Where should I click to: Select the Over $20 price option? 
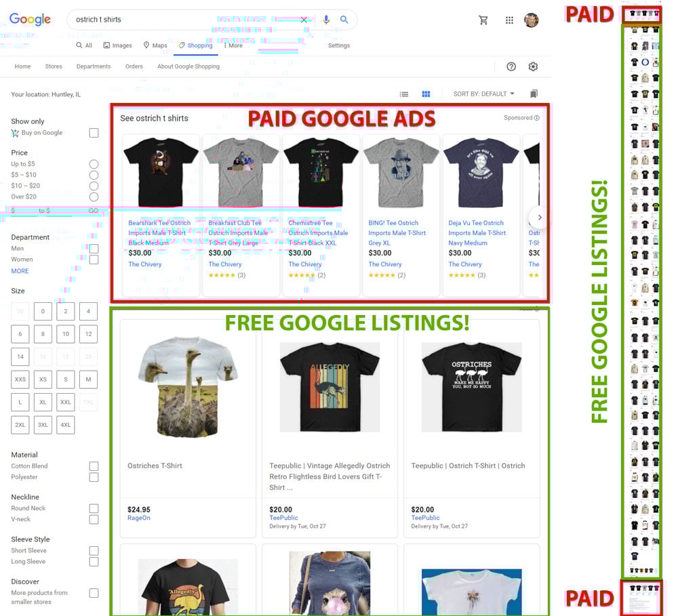pyautogui.click(x=94, y=197)
